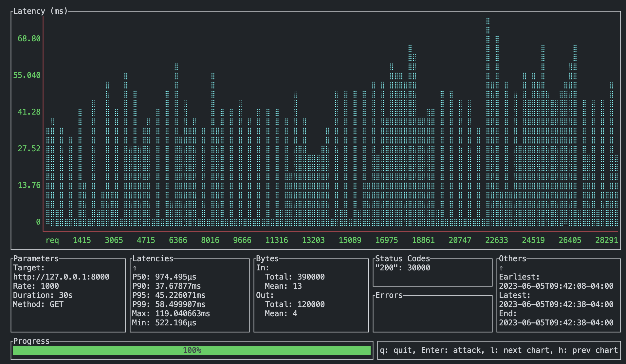Viewport: 626px width, 364px height.
Task: Click the 'h: prev chart' key hint
Action: click(588, 350)
